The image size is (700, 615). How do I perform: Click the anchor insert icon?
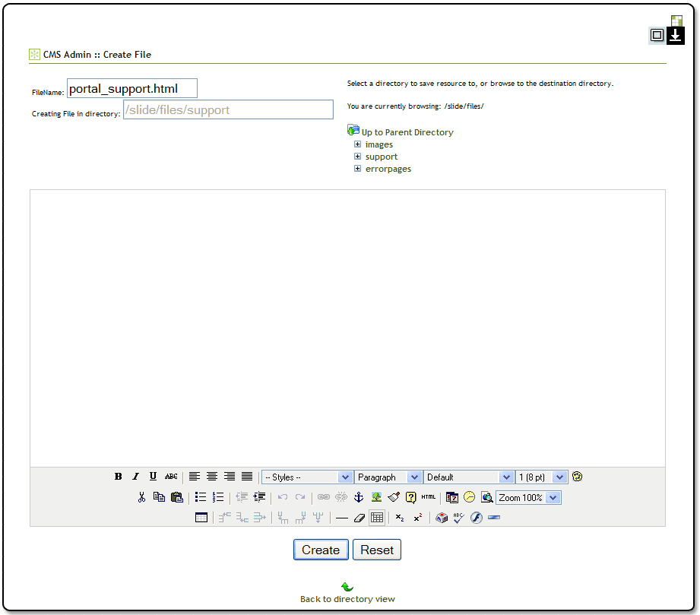[x=359, y=497]
